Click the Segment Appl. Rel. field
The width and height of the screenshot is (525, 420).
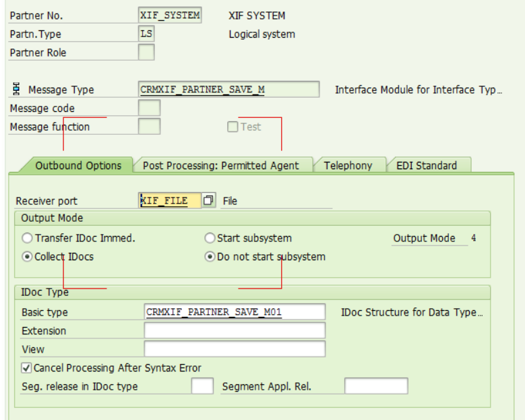pyautogui.click(x=376, y=386)
